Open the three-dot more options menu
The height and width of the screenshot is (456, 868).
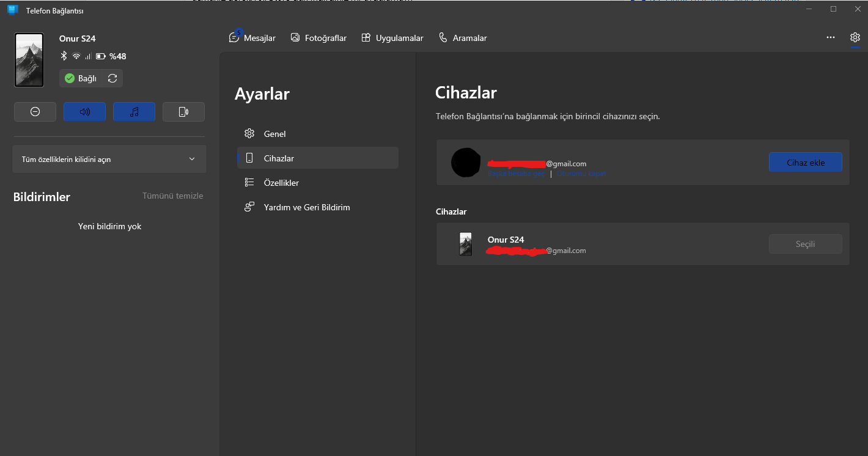coord(831,37)
